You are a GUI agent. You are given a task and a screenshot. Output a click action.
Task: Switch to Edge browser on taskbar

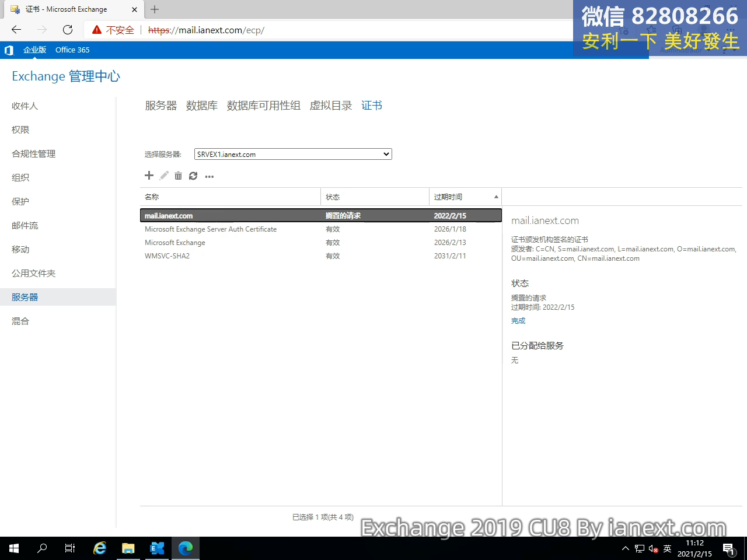pyautogui.click(x=186, y=548)
